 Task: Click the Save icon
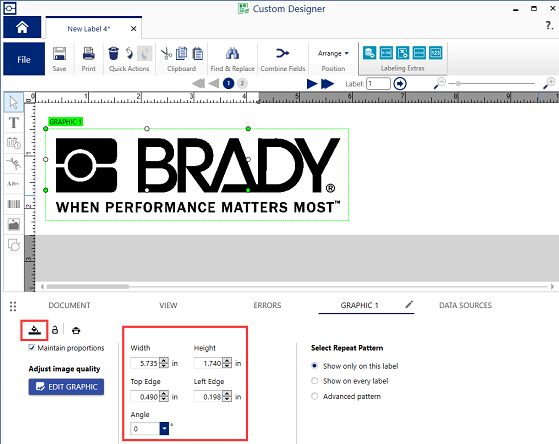pyautogui.click(x=59, y=54)
